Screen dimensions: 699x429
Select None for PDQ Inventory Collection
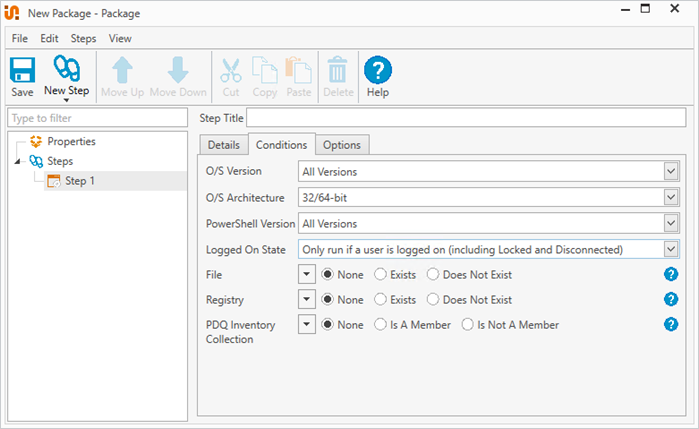pos(327,324)
